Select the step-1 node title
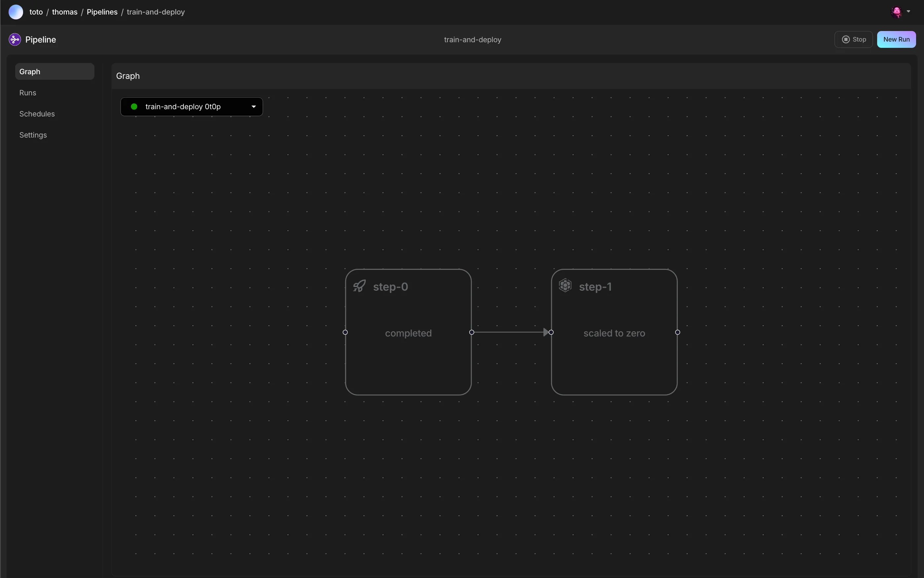The height and width of the screenshot is (578, 924). click(595, 287)
